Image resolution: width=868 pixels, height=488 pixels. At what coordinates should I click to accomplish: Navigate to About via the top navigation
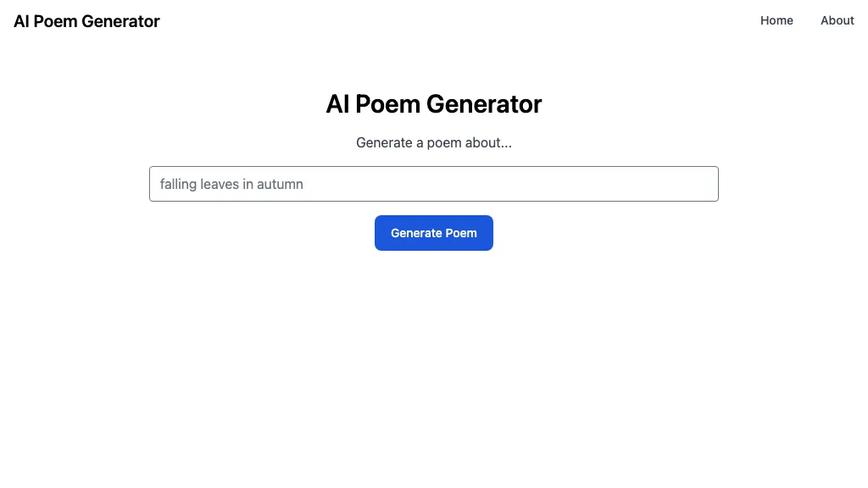click(837, 20)
